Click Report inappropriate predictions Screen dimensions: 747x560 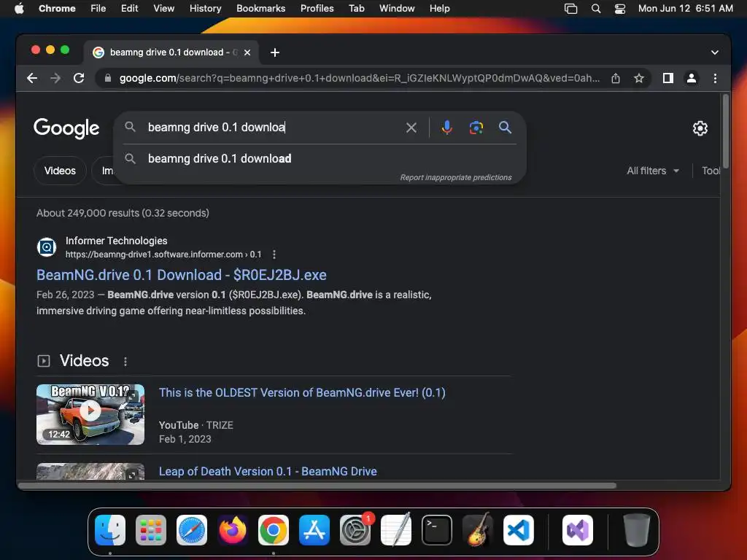tap(456, 177)
